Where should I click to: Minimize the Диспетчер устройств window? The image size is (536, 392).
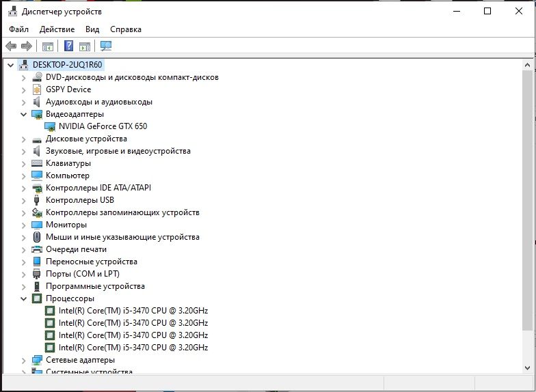(457, 11)
